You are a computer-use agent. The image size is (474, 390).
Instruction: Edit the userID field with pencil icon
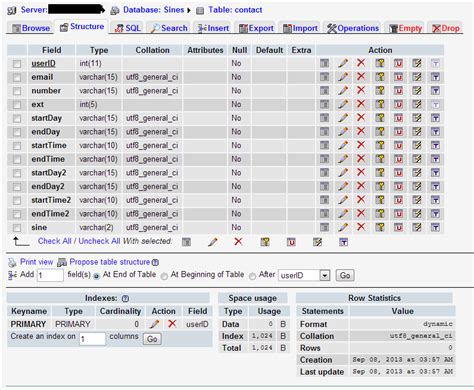pyautogui.click(x=343, y=63)
